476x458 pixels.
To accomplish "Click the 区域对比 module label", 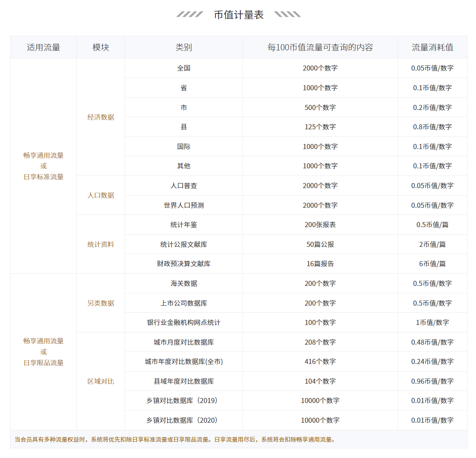I will click(x=101, y=381).
